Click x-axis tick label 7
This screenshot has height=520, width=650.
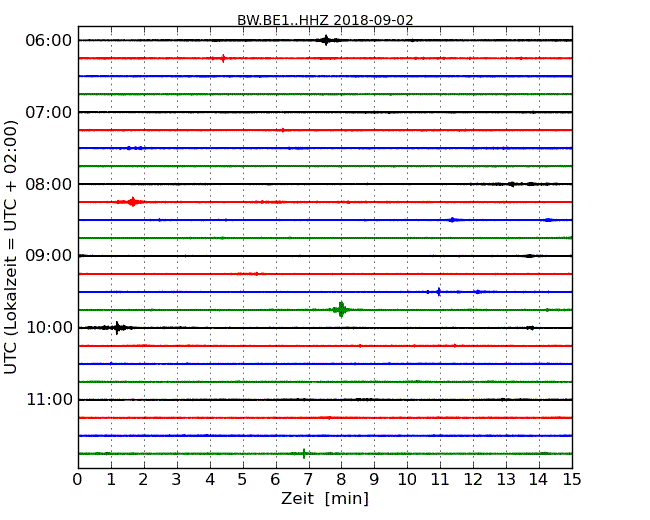click(308, 479)
